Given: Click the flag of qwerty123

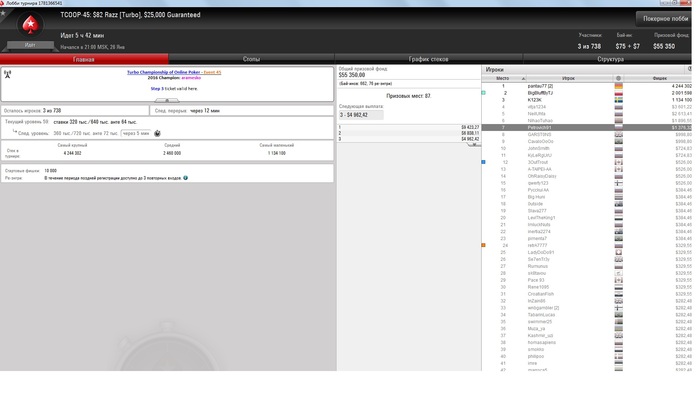Looking at the screenshot, I should tap(618, 183).
